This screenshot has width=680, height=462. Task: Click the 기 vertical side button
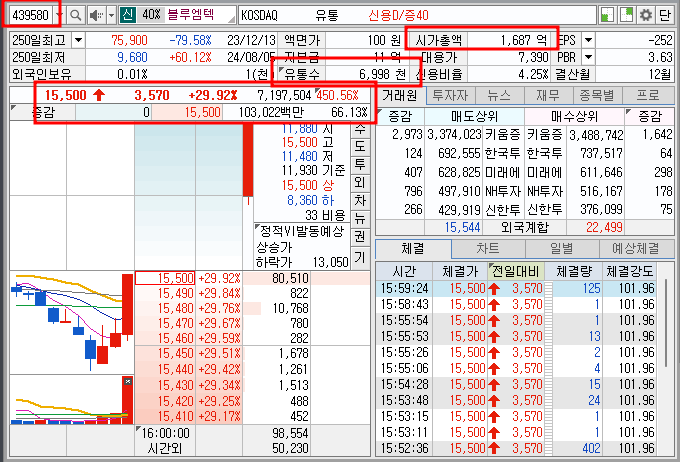(360, 258)
